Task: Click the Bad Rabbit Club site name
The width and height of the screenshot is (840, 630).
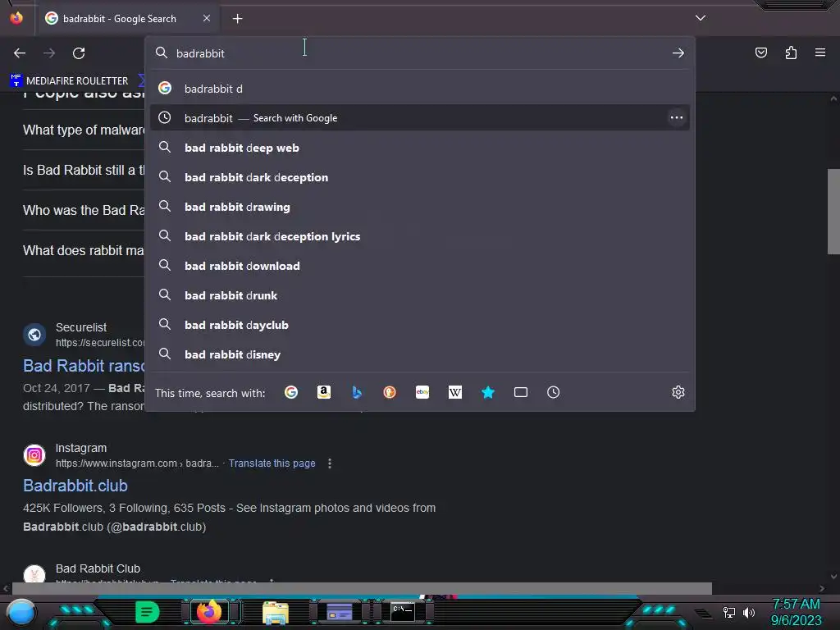Action: (98, 568)
